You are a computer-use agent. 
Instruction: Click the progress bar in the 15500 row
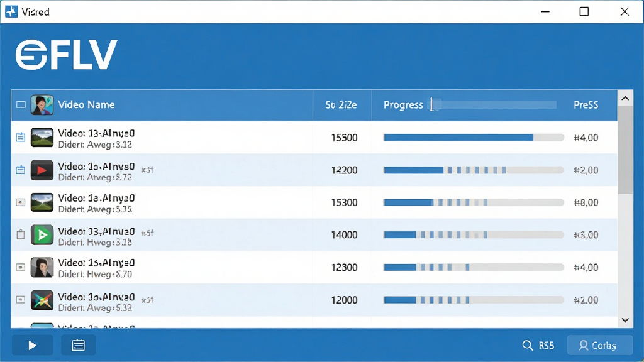pos(474,138)
